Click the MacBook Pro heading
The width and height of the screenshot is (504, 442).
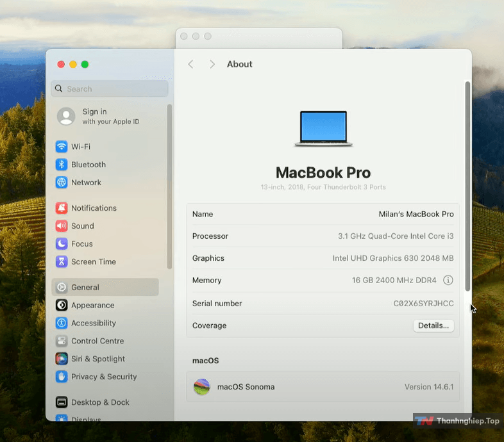pos(323,173)
